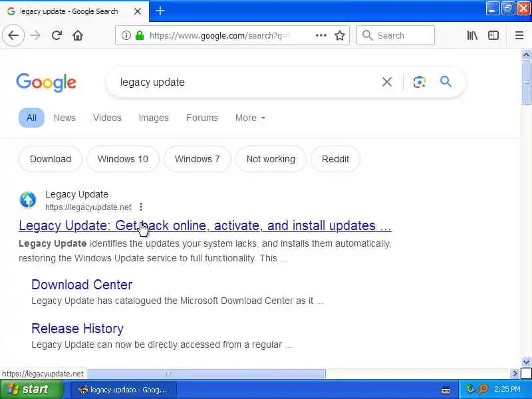Click the https://legacyupdate.net URL text
The width and height of the screenshot is (532, 399).
coord(88,207)
